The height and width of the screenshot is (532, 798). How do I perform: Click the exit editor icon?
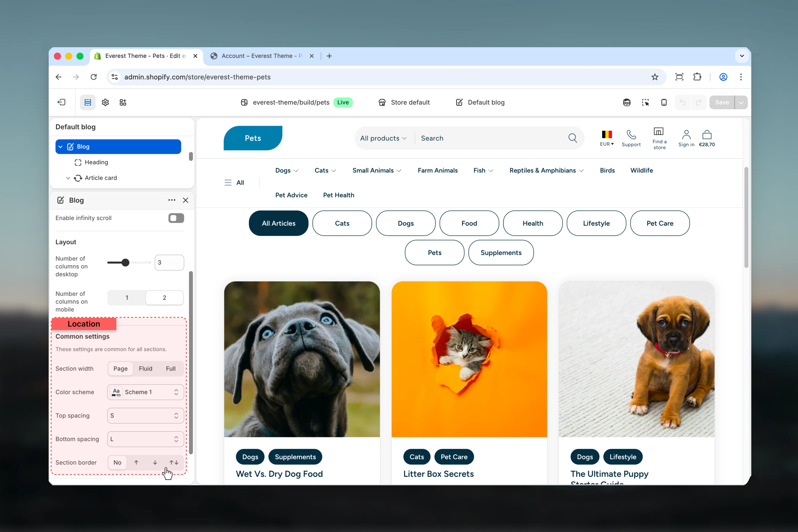pos(61,102)
